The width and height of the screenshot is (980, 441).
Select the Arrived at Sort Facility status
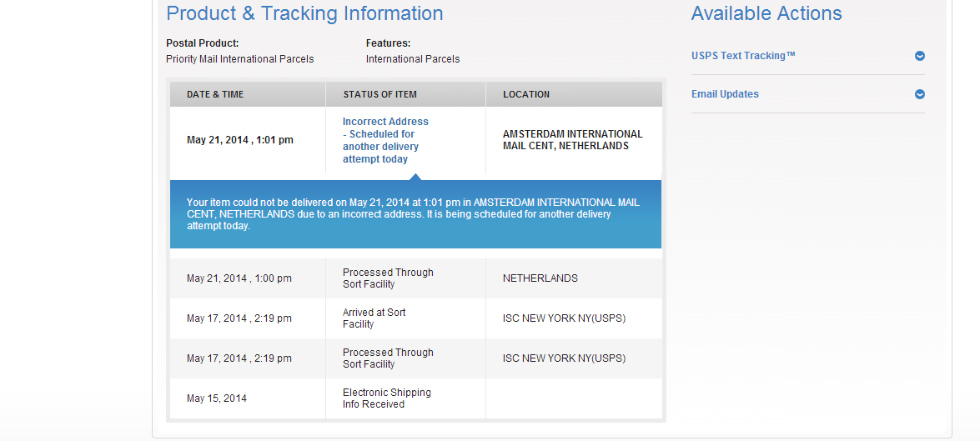tap(374, 318)
